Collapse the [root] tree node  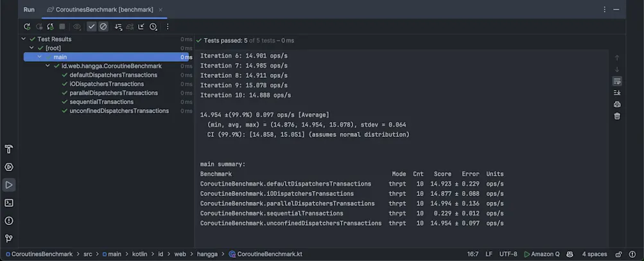coord(31,48)
